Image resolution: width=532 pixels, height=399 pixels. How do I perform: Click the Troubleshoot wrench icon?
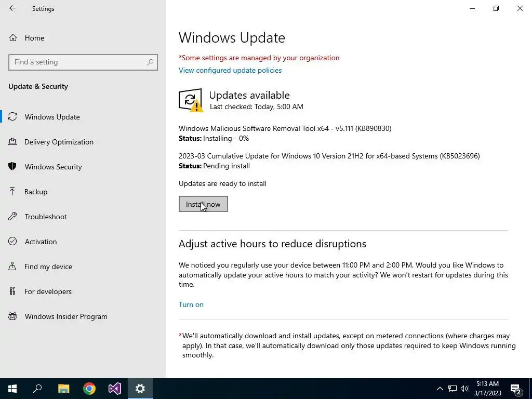12,216
